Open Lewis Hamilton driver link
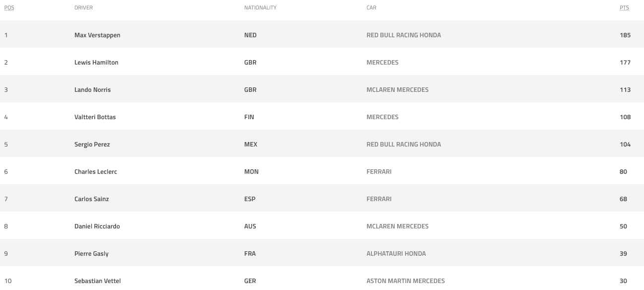 (96, 63)
